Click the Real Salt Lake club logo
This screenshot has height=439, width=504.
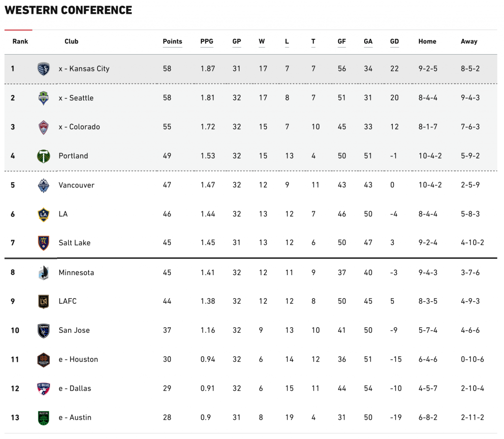44,243
